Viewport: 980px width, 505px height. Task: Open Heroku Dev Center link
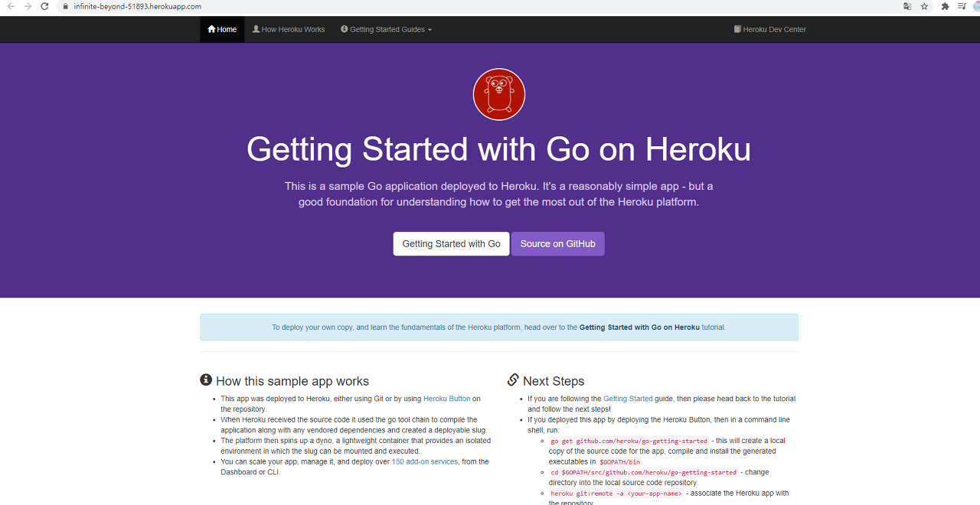[x=770, y=29]
